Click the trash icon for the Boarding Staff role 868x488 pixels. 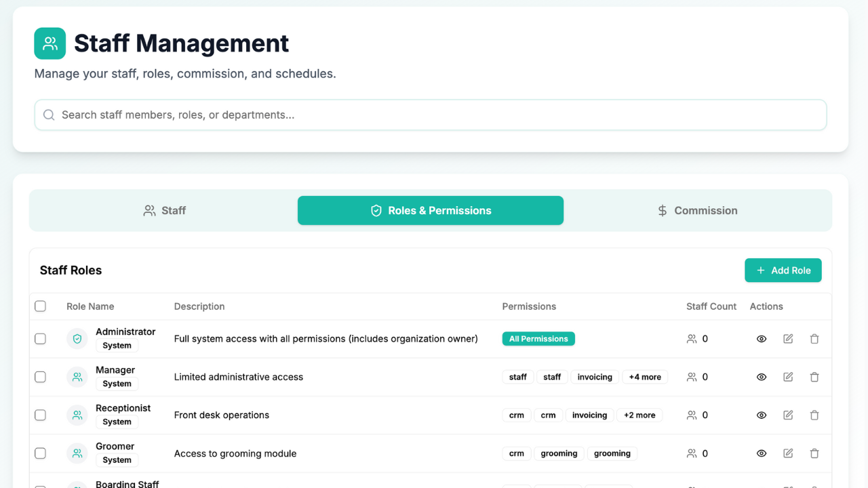(x=814, y=485)
